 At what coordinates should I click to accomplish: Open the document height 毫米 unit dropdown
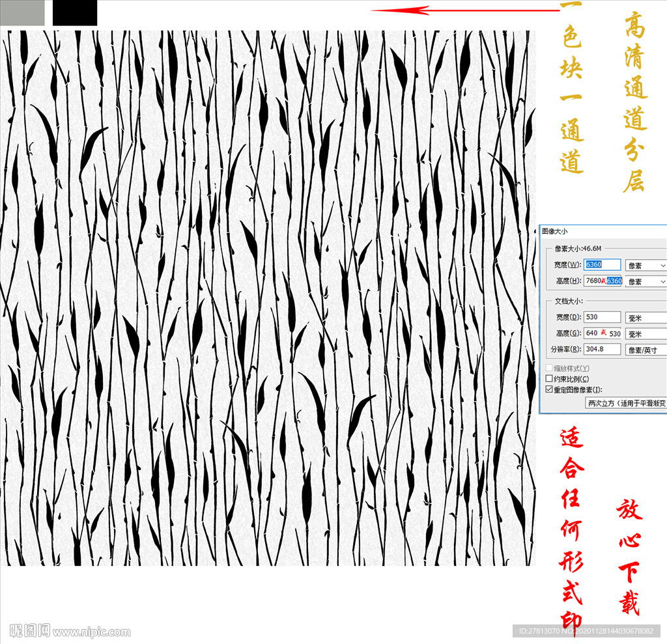(646, 334)
